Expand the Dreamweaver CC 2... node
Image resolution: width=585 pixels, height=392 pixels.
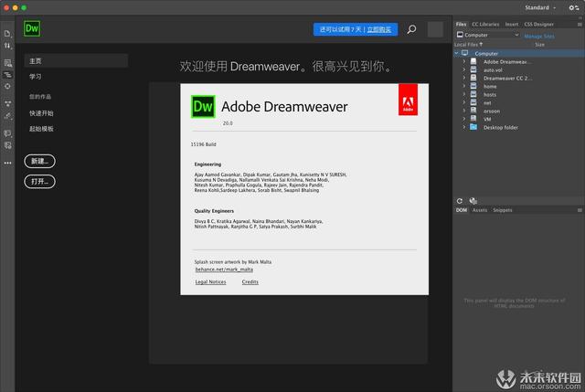point(464,78)
